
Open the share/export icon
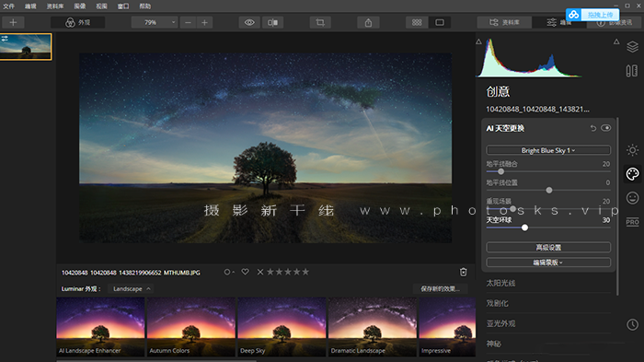[368, 22]
